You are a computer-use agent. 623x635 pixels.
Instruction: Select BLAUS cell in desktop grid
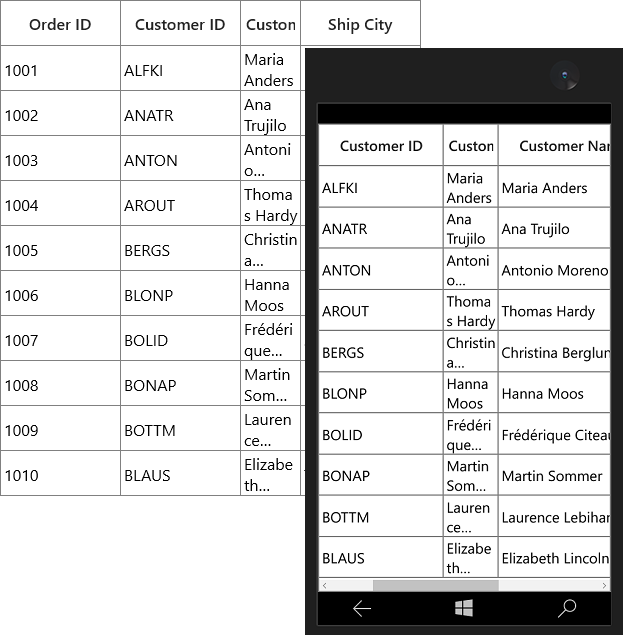coord(180,473)
